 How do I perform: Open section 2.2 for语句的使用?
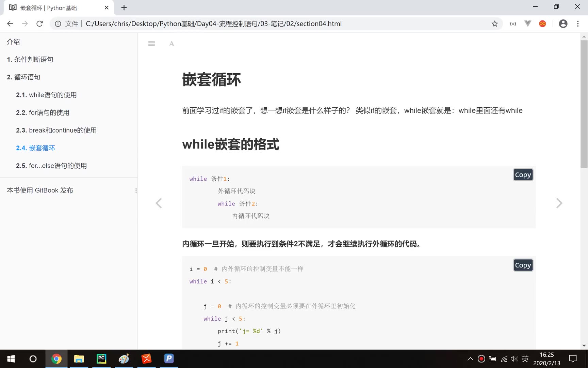(43, 113)
